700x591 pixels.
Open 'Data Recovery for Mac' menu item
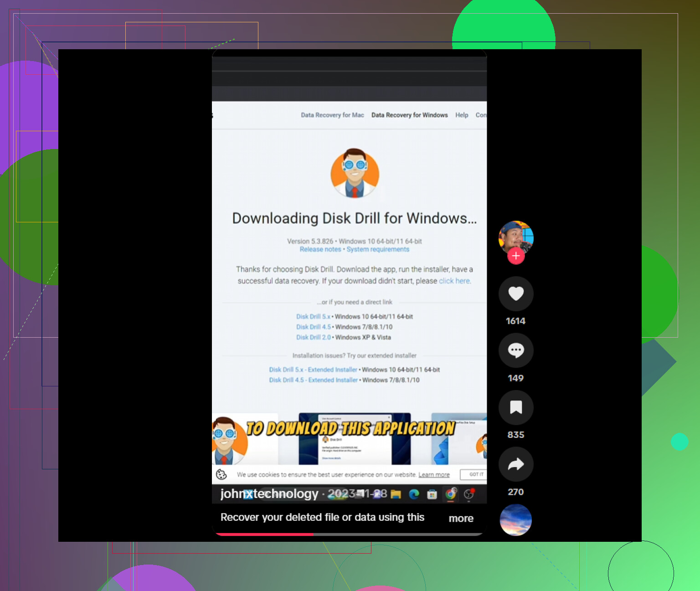click(332, 115)
